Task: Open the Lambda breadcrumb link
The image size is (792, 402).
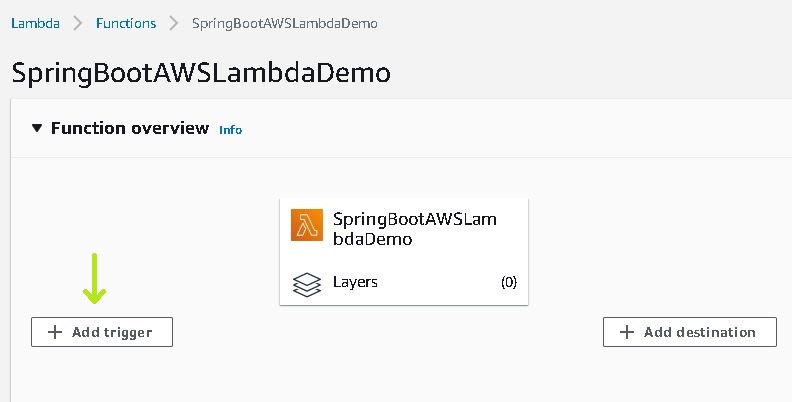Action: tap(35, 23)
